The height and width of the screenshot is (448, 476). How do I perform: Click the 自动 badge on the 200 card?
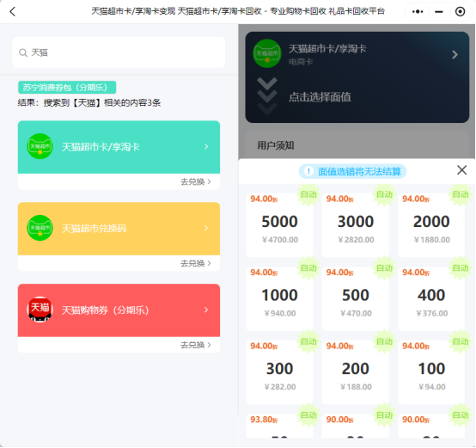tap(384, 341)
